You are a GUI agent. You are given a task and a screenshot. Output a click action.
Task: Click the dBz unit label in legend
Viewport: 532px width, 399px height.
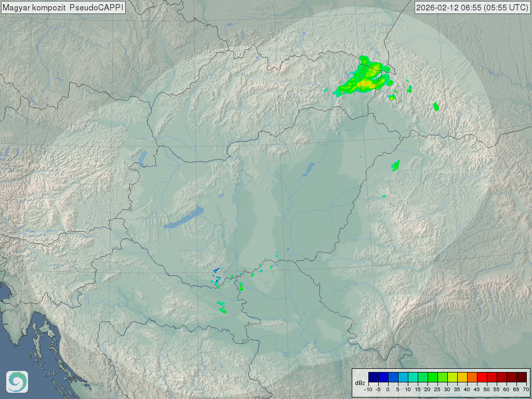point(360,383)
